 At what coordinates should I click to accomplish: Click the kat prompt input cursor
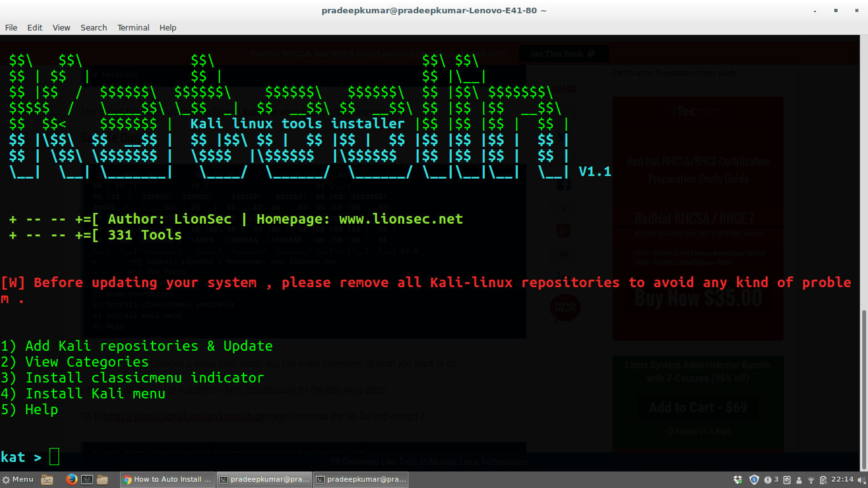pyautogui.click(x=54, y=457)
